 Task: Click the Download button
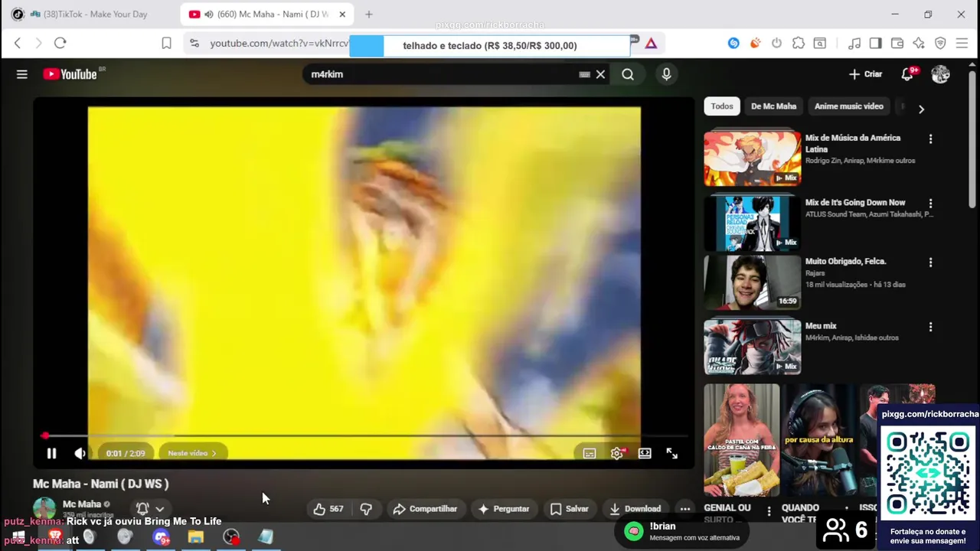[635, 509]
